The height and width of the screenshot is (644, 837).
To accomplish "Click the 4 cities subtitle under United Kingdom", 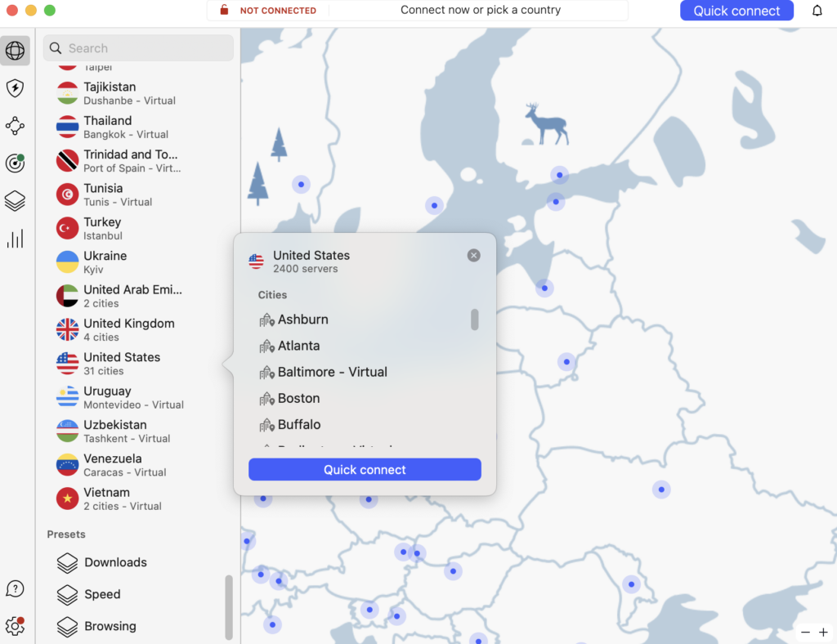I will point(101,338).
